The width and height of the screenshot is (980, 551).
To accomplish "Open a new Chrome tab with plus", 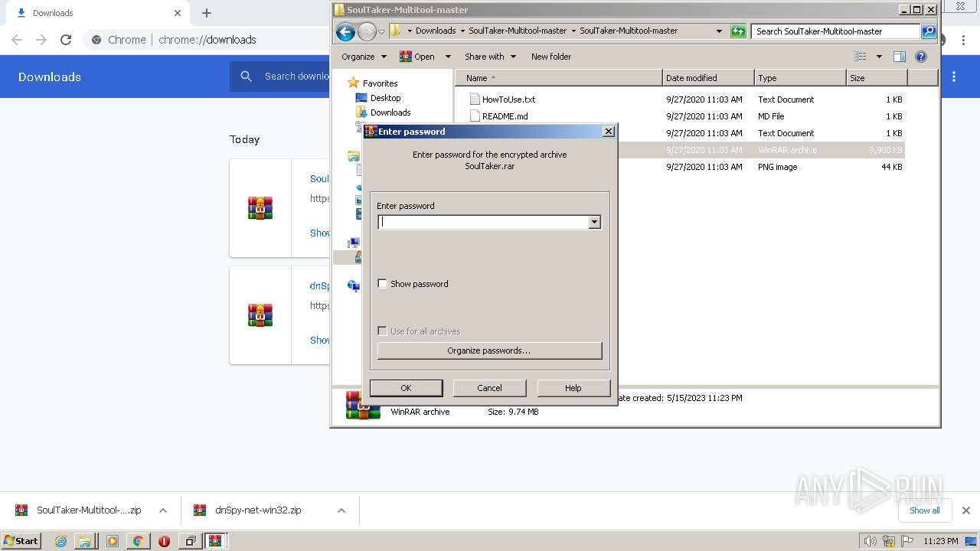I will pyautogui.click(x=207, y=13).
